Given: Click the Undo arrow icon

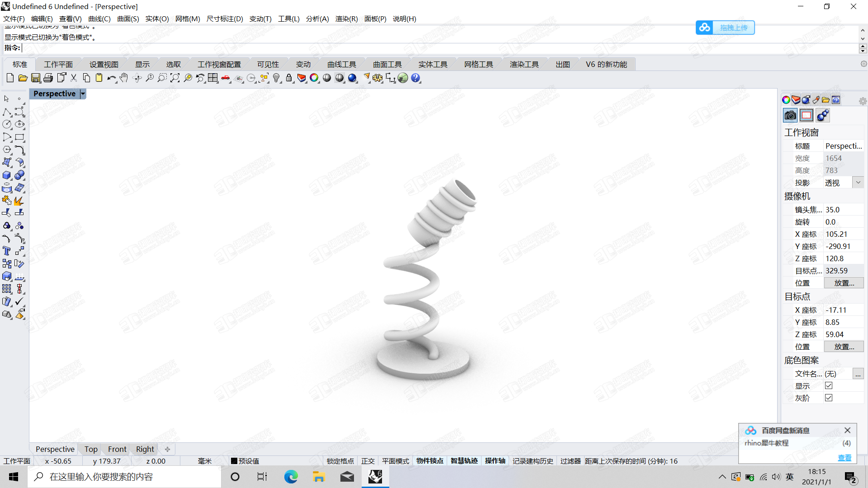Looking at the screenshot, I should 111,78.
